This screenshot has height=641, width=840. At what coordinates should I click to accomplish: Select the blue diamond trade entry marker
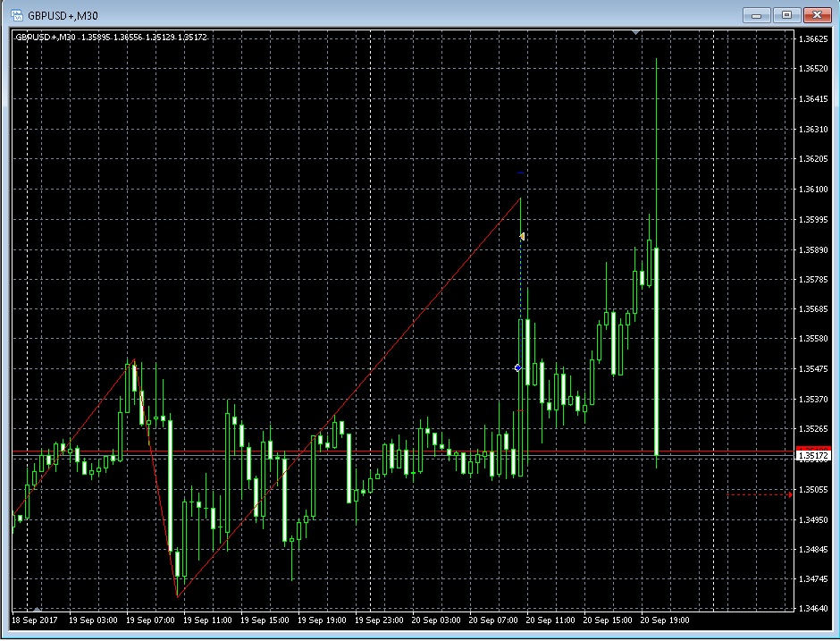[x=518, y=367]
